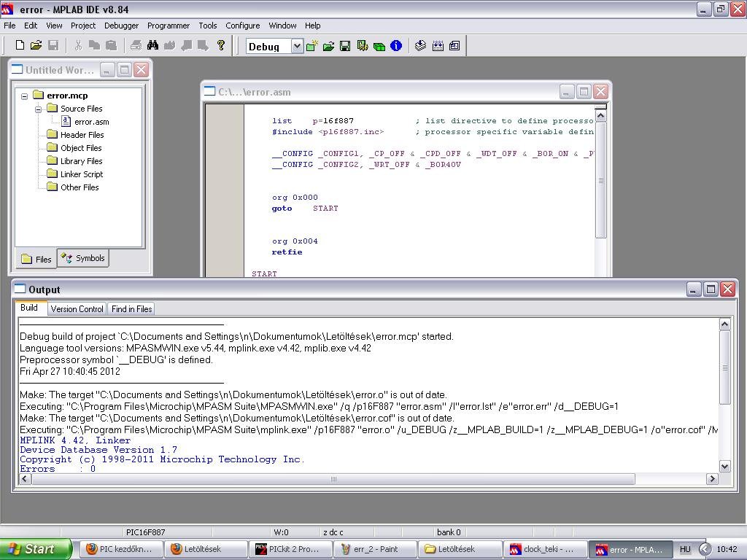Image resolution: width=747 pixels, height=560 pixels.
Task: Collapse the Source Files folder node
Action: coord(39,109)
